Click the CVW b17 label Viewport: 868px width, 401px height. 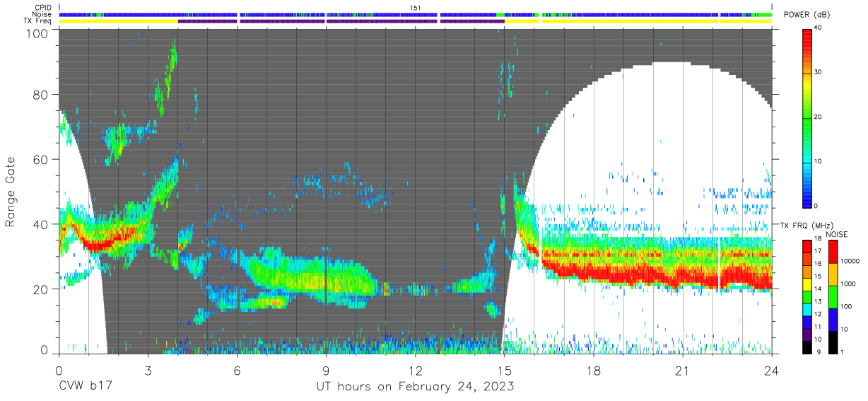click(x=85, y=386)
